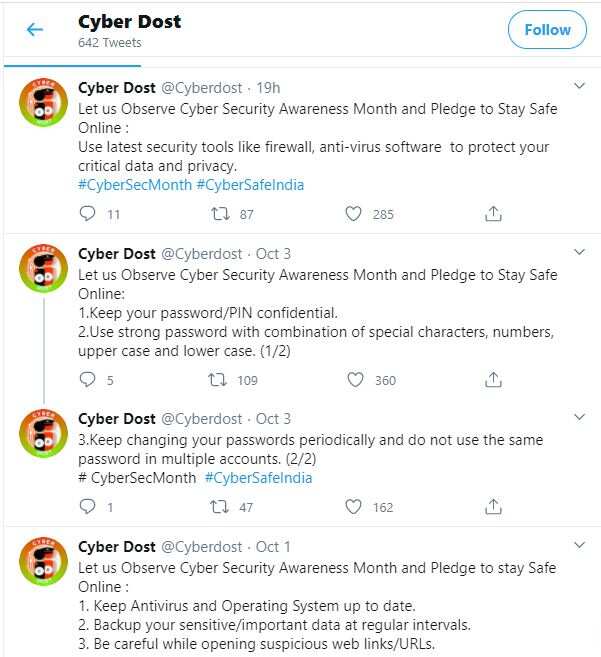The height and width of the screenshot is (657, 601).
Task: Open the chevron menu on the Oct 1 tweet
Action: pos(579,545)
